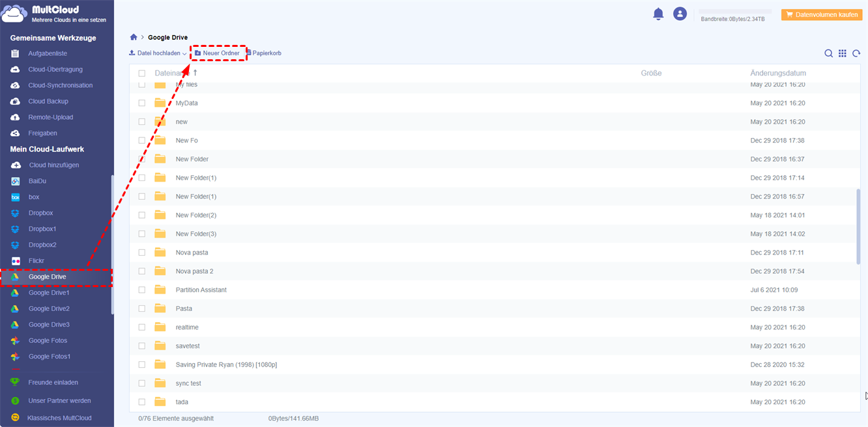Select Google Drive1 in sidebar

tap(49, 292)
